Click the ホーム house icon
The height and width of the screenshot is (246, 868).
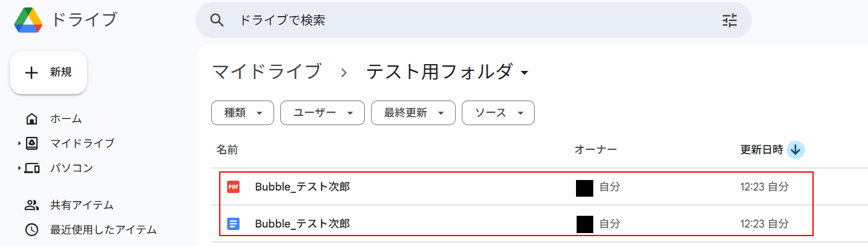pyautogui.click(x=32, y=119)
